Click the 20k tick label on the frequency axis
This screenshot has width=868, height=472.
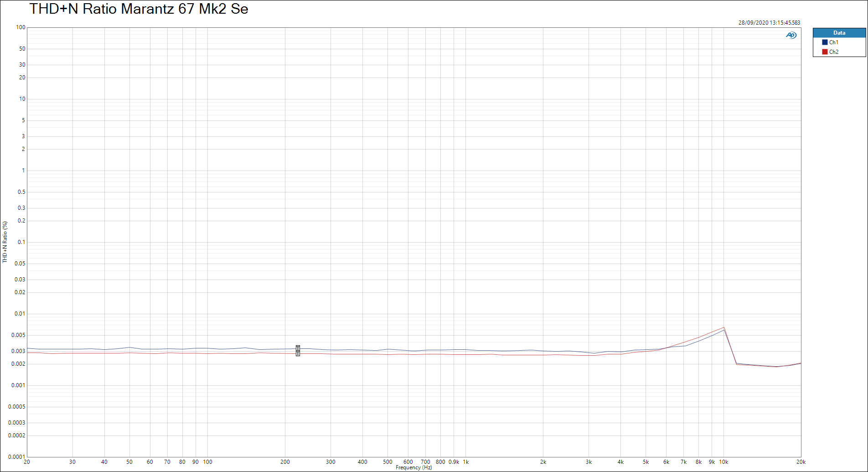(801, 462)
